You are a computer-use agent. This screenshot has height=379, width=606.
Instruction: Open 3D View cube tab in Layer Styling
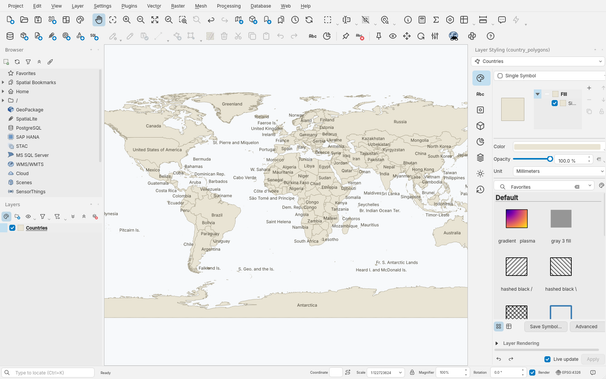point(480,126)
